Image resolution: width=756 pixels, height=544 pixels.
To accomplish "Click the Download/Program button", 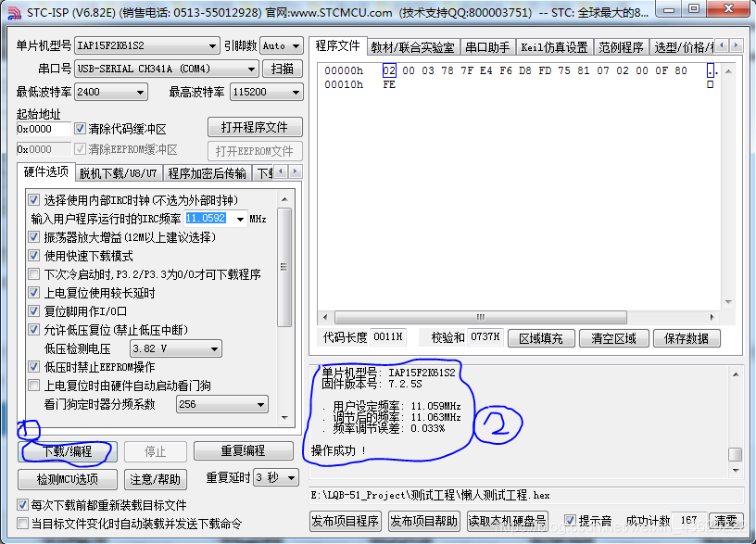I will coord(65,451).
